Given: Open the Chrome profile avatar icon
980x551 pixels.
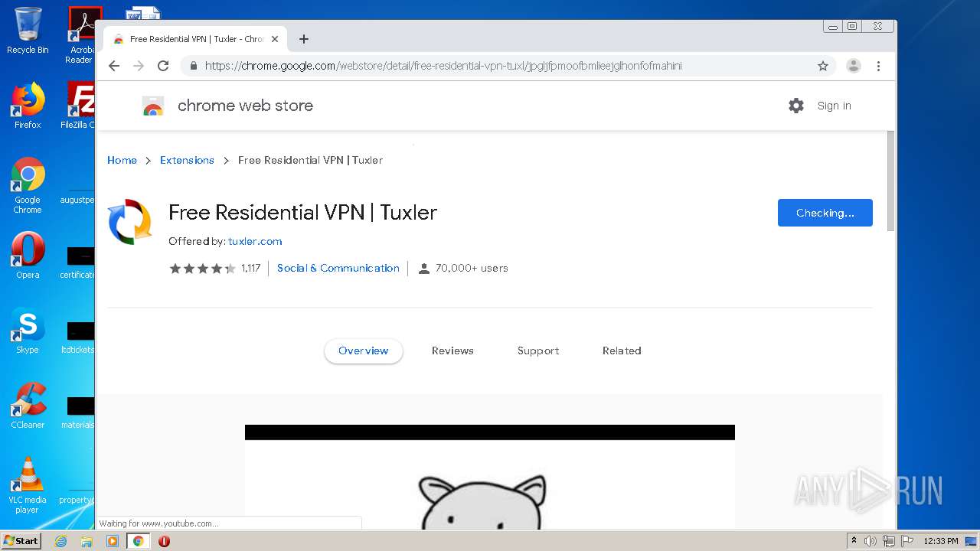Looking at the screenshot, I should tap(853, 66).
